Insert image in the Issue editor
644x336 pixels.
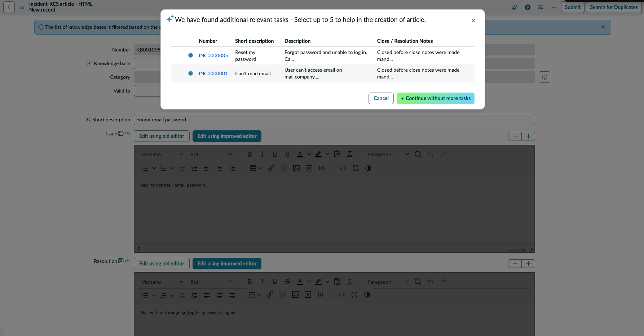[x=296, y=168]
